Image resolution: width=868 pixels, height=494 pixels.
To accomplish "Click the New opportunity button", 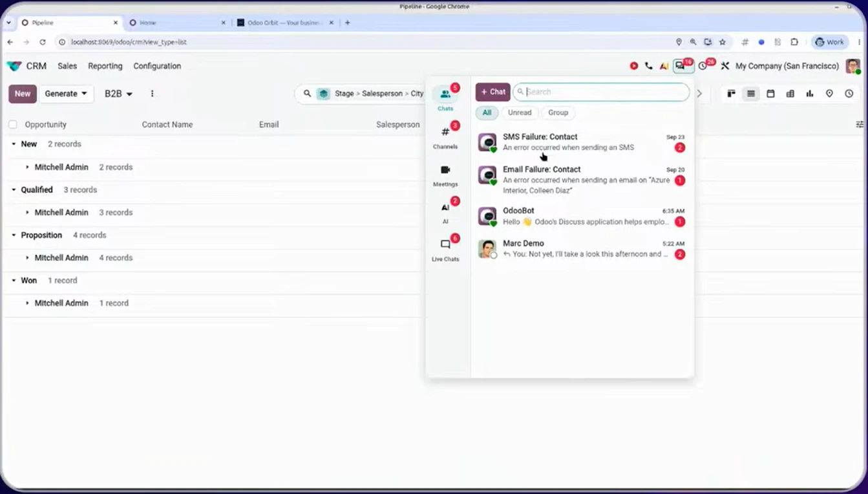I will pyautogui.click(x=23, y=94).
